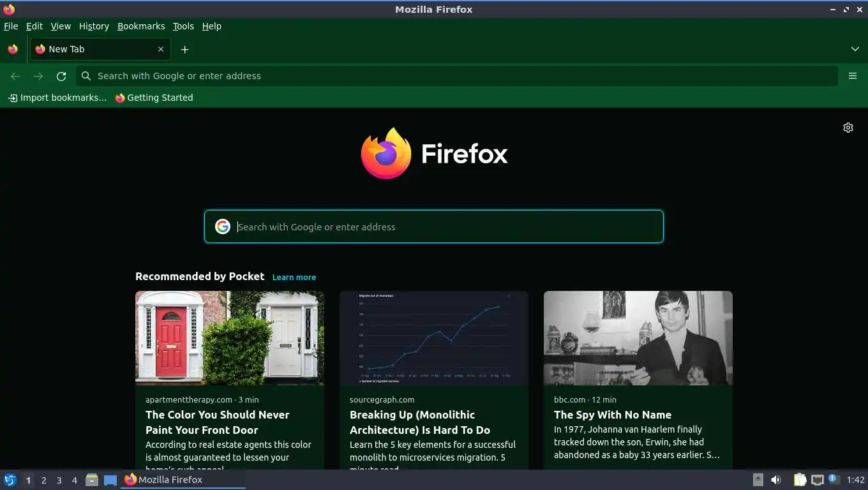Open the volume tray icon

[776, 480]
